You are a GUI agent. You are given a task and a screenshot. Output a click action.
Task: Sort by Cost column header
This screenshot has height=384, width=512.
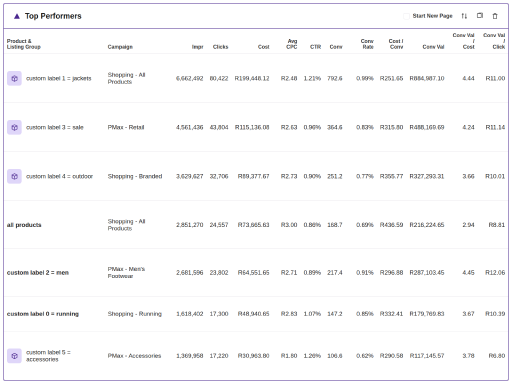pos(263,47)
